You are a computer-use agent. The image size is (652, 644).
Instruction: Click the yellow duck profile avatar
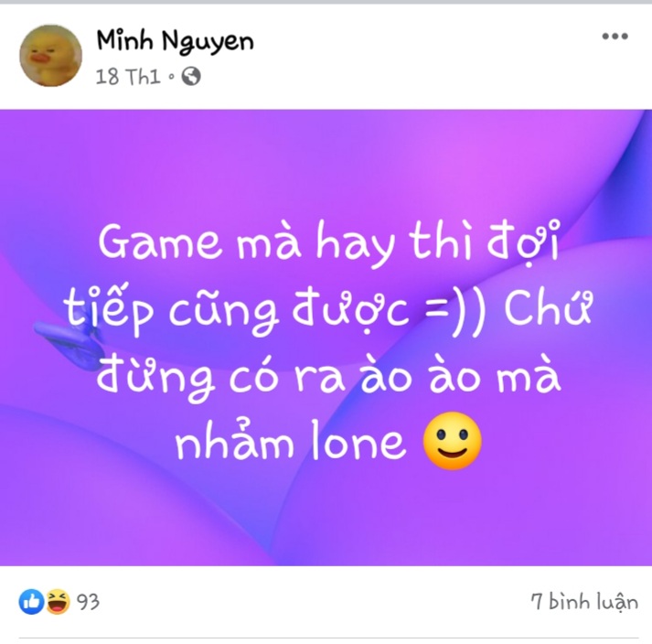click(x=50, y=55)
